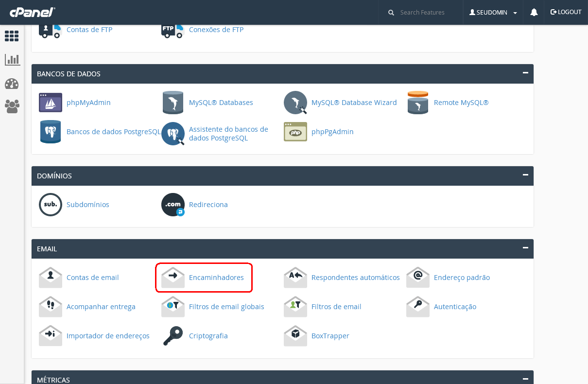Click the MySQL Databases dolphin icon
The image size is (588, 384).
pos(173,103)
